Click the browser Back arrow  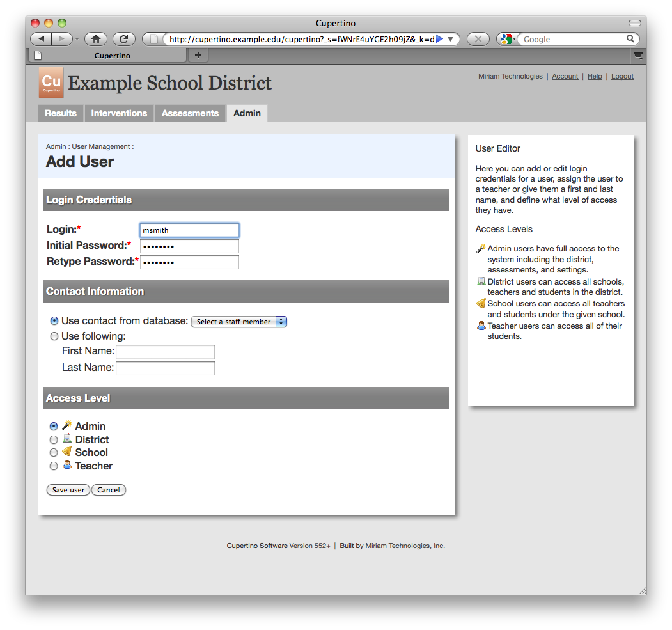click(x=42, y=39)
